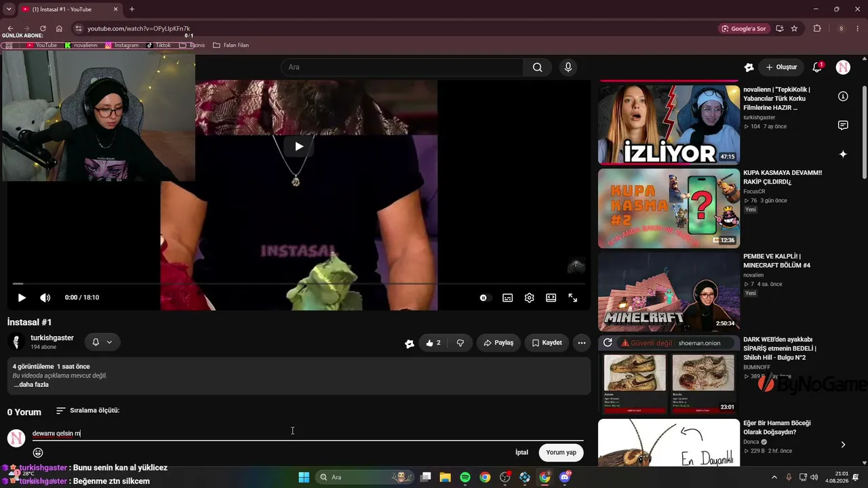Cancel the comment with İptal
This screenshot has width=868, height=488.
click(521, 453)
